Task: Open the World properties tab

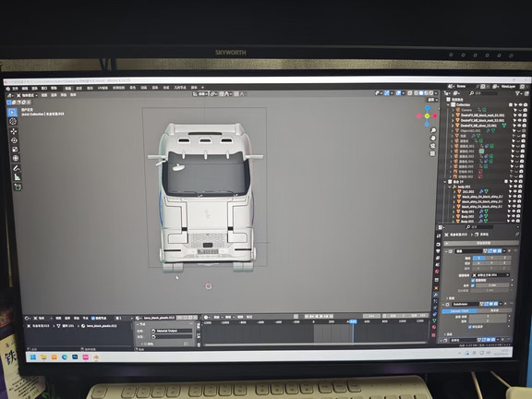Action: pyautogui.click(x=437, y=272)
